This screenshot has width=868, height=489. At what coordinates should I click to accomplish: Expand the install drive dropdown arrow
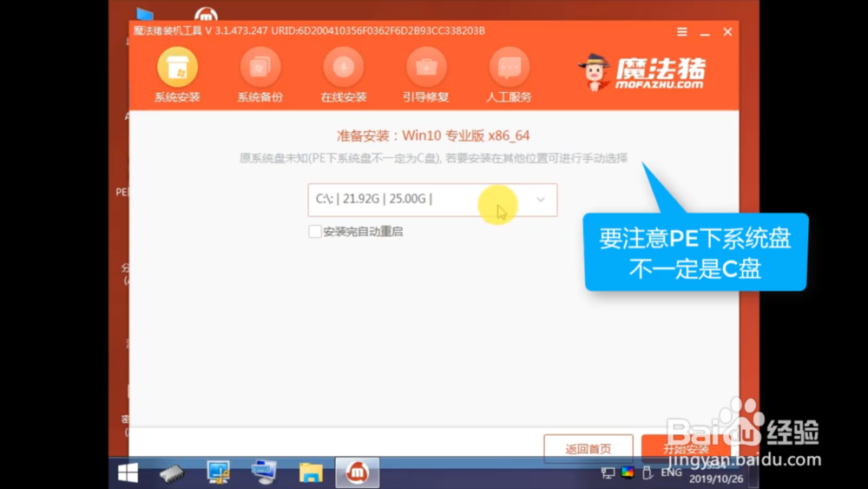pyautogui.click(x=541, y=200)
